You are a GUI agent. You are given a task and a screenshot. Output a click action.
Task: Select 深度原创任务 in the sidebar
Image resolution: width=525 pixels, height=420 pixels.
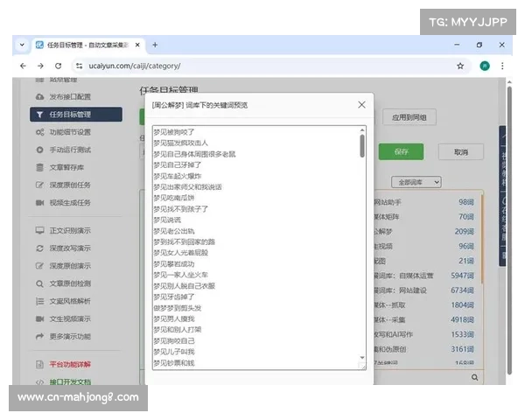tap(69, 185)
